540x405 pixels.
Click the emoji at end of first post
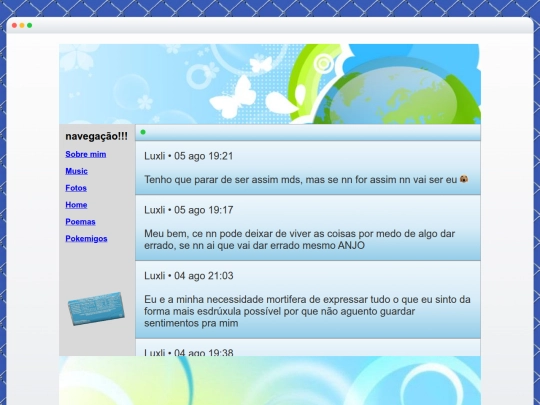[464, 179]
